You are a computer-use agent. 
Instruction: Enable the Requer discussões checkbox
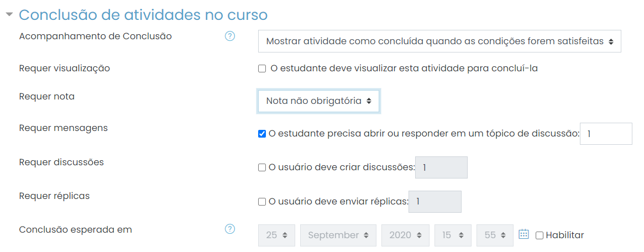click(x=262, y=167)
